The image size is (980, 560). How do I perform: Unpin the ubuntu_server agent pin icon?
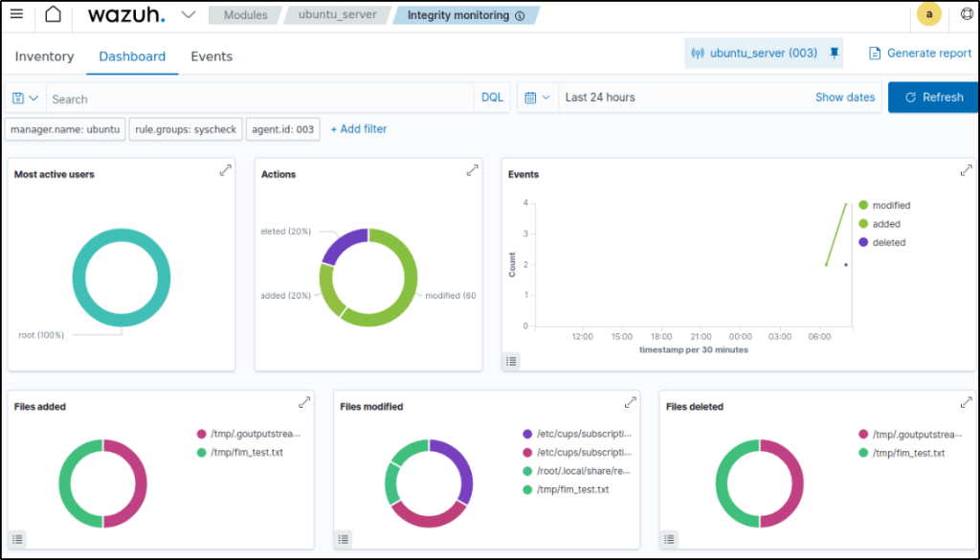click(835, 54)
